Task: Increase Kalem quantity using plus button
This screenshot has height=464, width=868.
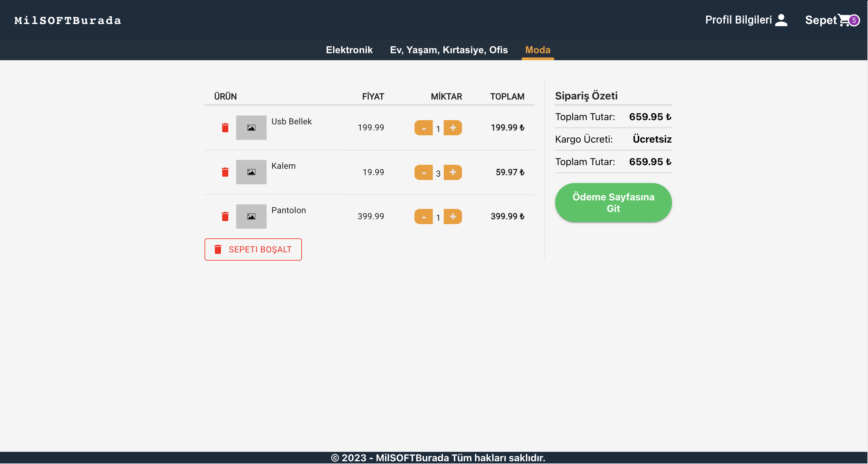Action: (x=453, y=172)
